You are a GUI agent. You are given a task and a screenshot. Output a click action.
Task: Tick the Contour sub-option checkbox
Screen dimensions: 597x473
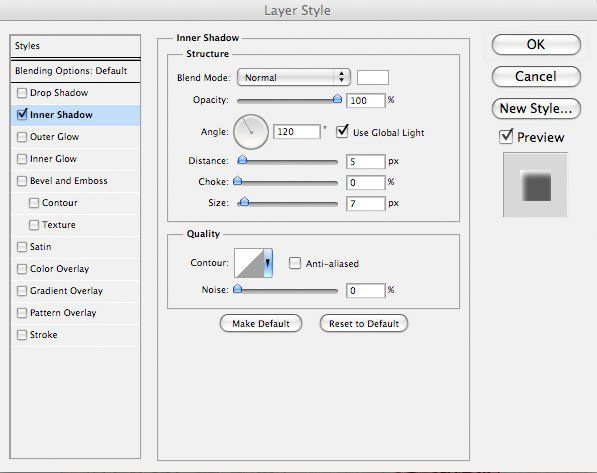click(x=34, y=203)
